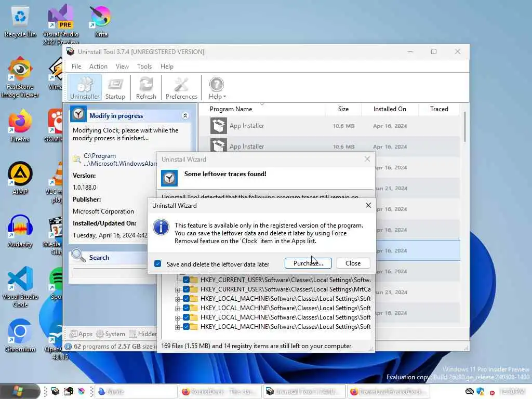The height and width of the screenshot is (399, 532).
Task: Sort by Installed On column
Action: tap(390, 109)
